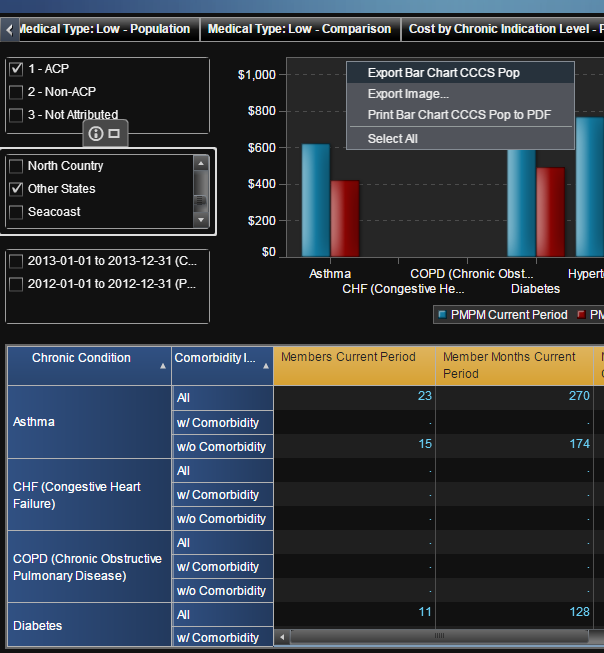Viewport: 604px width, 653px height.
Task: Click Asthma w/o Comorbidity cell
Action: point(222,447)
